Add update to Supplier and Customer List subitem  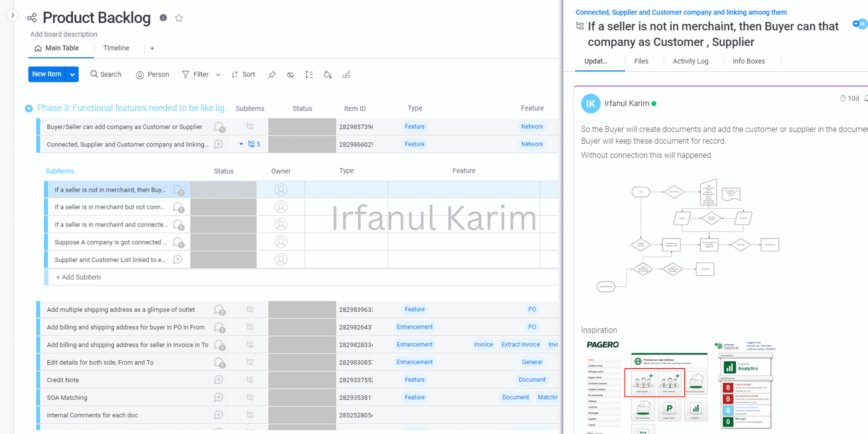click(178, 259)
